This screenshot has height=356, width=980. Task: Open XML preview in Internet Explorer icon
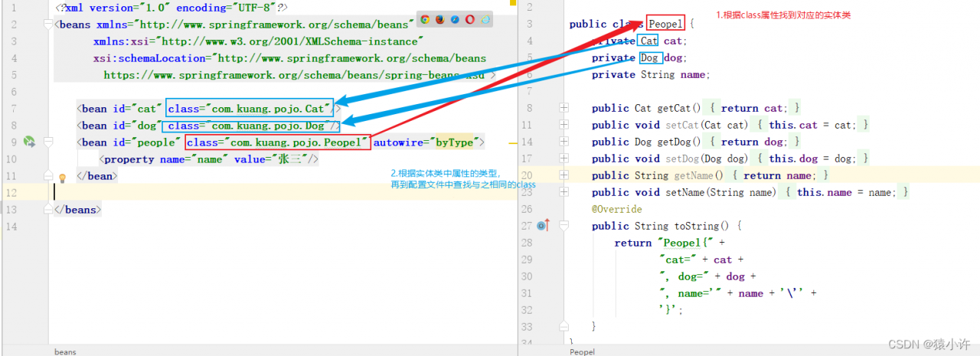[485, 19]
